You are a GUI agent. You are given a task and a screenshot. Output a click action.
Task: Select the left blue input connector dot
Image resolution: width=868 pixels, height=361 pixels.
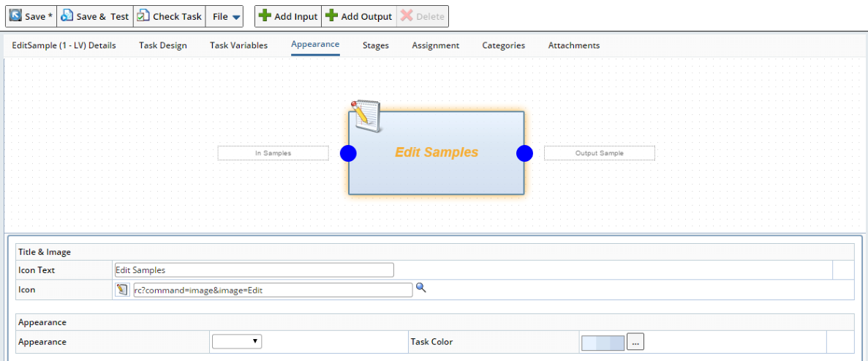pyautogui.click(x=348, y=154)
